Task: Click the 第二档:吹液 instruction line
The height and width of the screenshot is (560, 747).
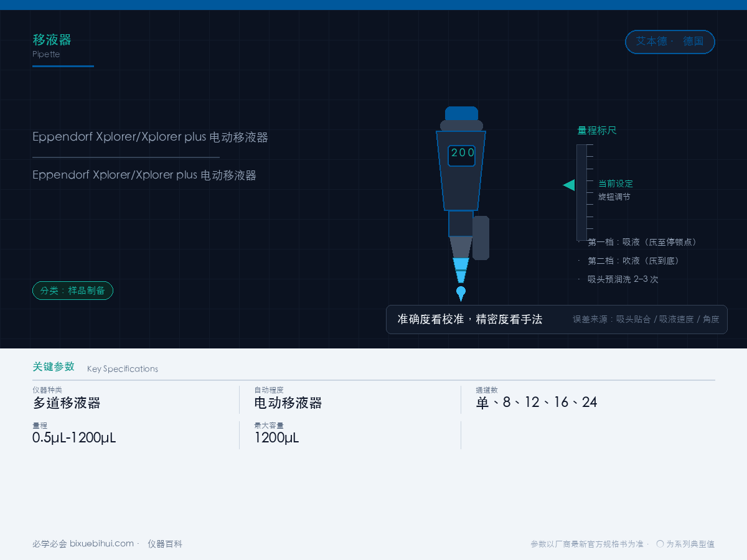Action: pyautogui.click(x=633, y=261)
